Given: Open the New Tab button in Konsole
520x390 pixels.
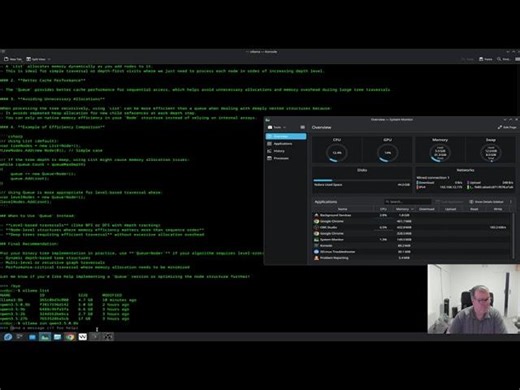Looking at the screenshot, I should coord(13,59).
